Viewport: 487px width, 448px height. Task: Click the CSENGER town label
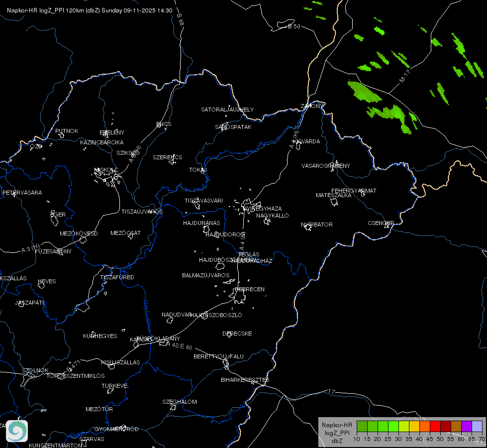(381, 223)
